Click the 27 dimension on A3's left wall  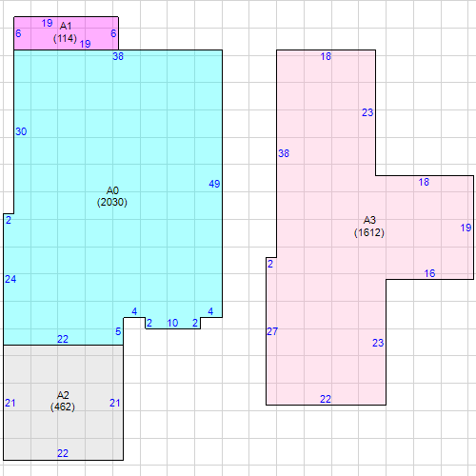click(272, 331)
